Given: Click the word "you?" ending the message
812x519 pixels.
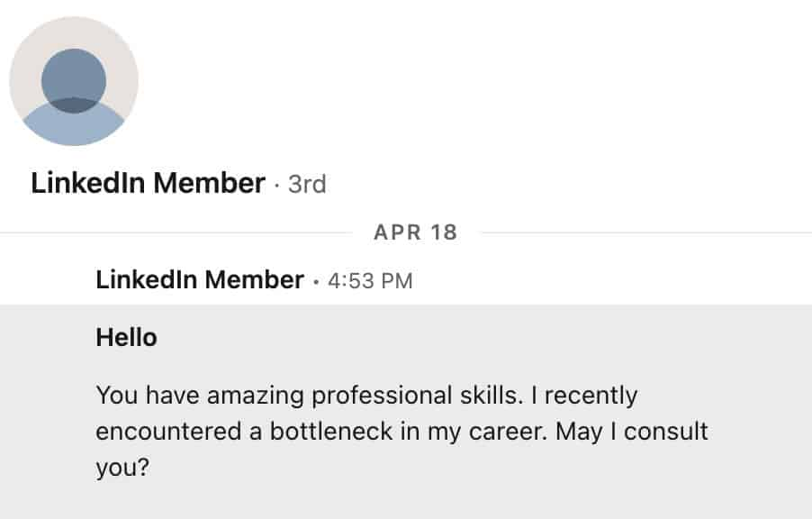Looking at the screenshot, I should pyautogui.click(x=122, y=468).
